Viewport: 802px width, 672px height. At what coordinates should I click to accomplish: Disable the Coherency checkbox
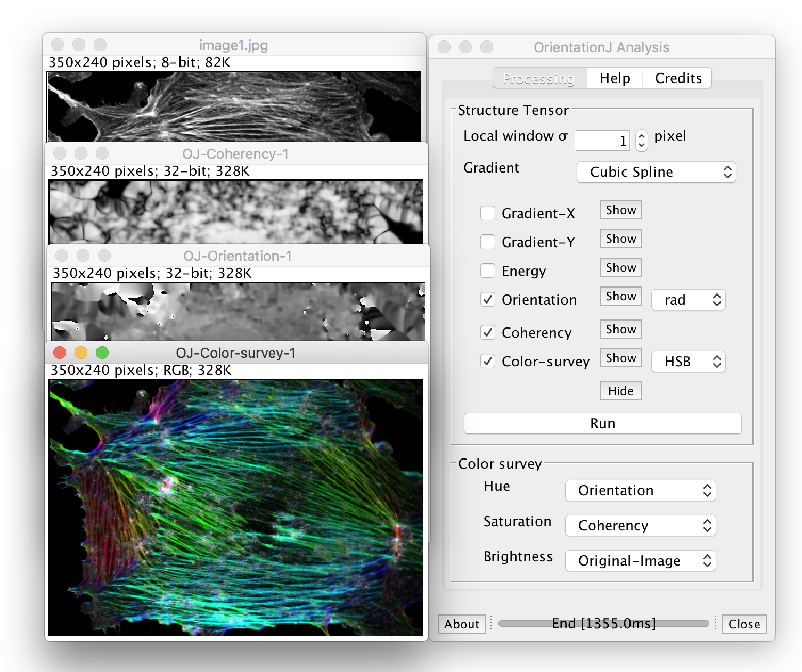pyautogui.click(x=487, y=332)
